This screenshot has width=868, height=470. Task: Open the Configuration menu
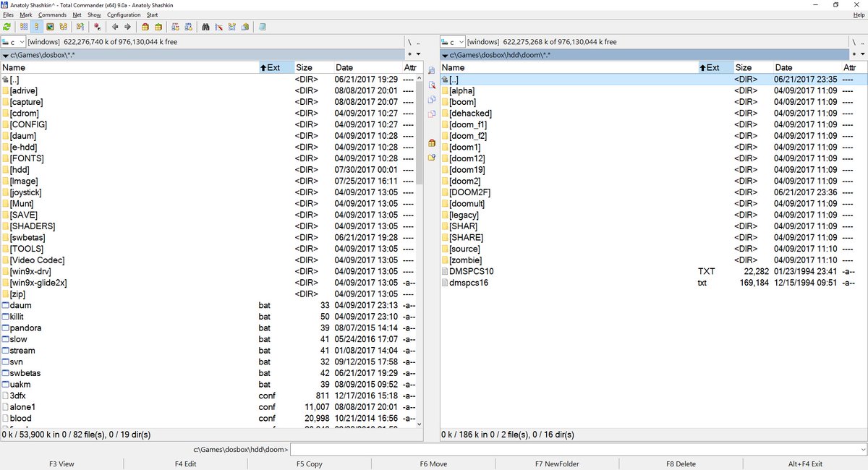124,14
